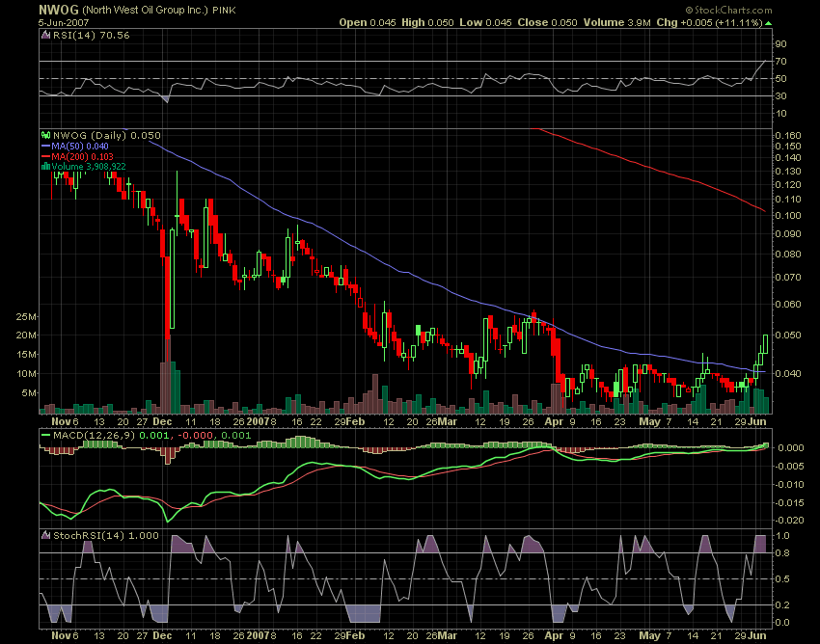Click the PINK exchange label
This screenshot has width=820, height=644.
tap(225, 11)
